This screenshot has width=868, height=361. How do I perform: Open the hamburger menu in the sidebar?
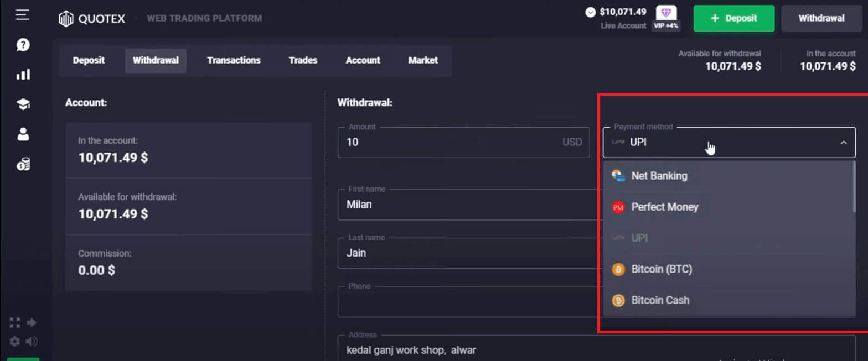point(23,15)
